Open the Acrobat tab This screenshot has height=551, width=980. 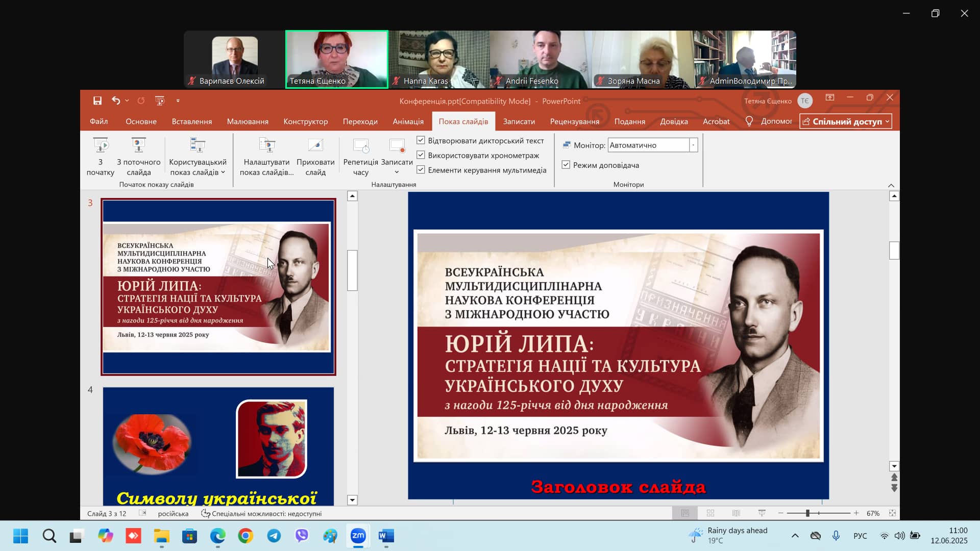coord(716,121)
